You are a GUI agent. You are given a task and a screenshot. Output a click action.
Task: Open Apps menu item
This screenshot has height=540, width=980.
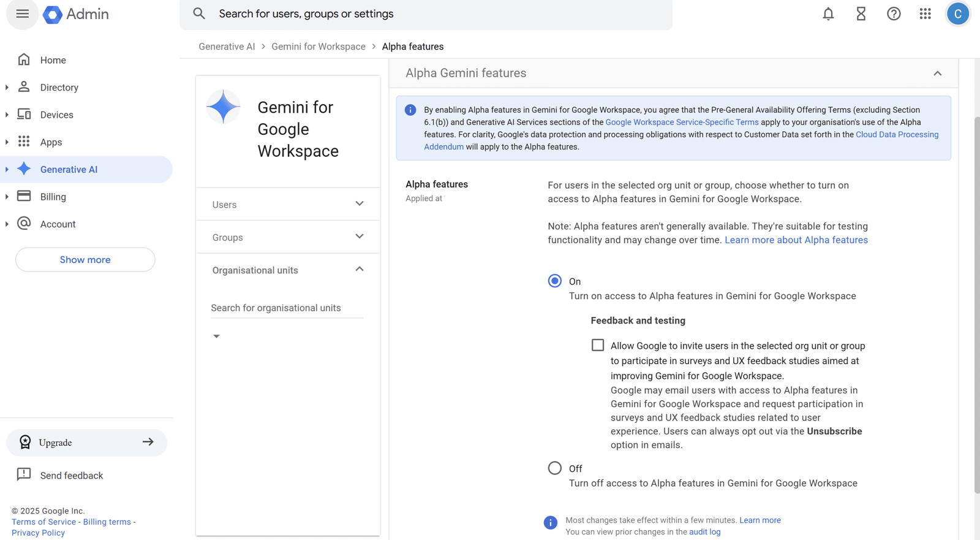51,142
